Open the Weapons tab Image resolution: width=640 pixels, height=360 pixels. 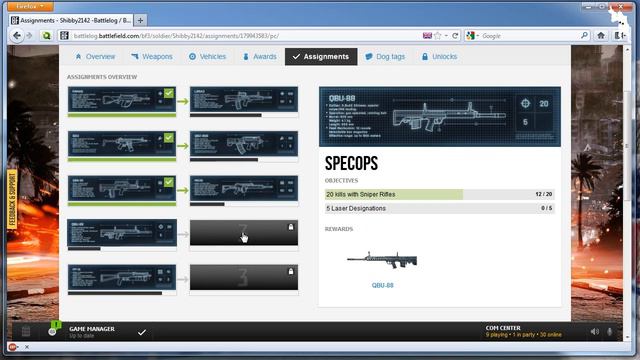pyautogui.click(x=152, y=57)
